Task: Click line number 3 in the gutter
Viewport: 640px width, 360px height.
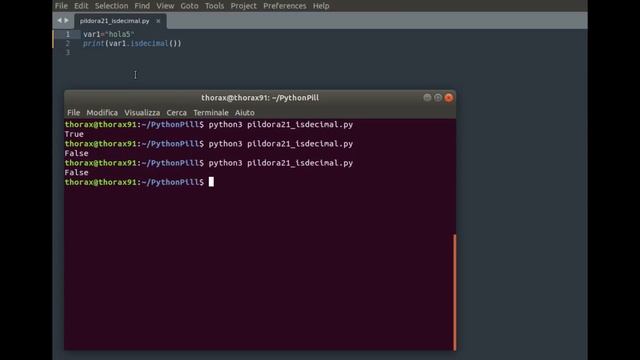Action: (68, 52)
